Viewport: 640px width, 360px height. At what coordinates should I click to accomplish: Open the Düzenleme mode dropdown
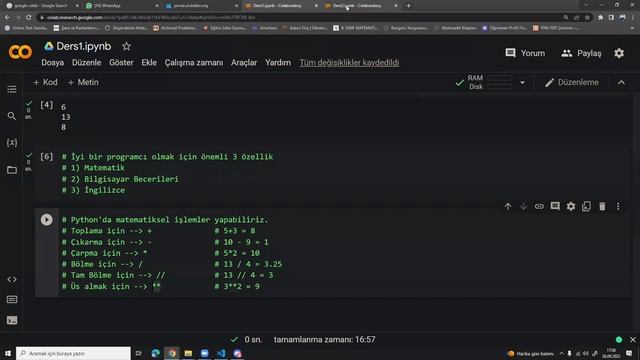572,82
